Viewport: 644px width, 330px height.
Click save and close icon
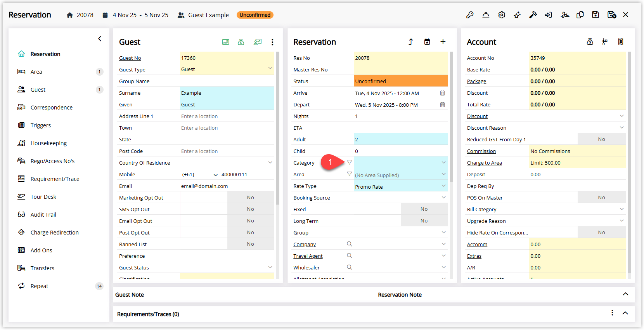[612, 15]
